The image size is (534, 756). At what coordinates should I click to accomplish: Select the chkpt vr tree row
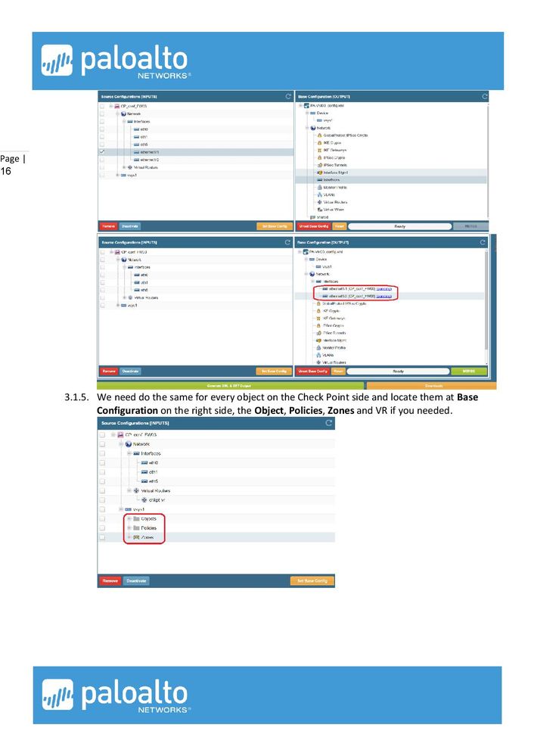pyautogui.click(x=216, y=500)
